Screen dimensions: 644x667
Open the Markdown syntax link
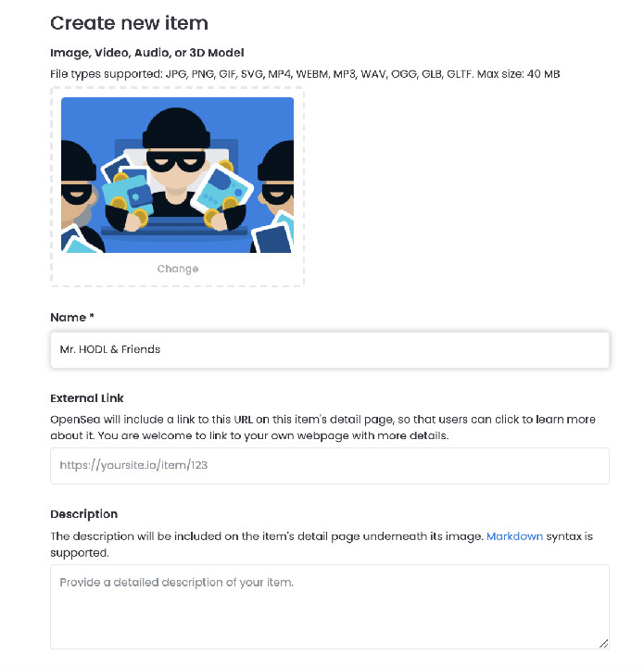[x=514, y=536]
